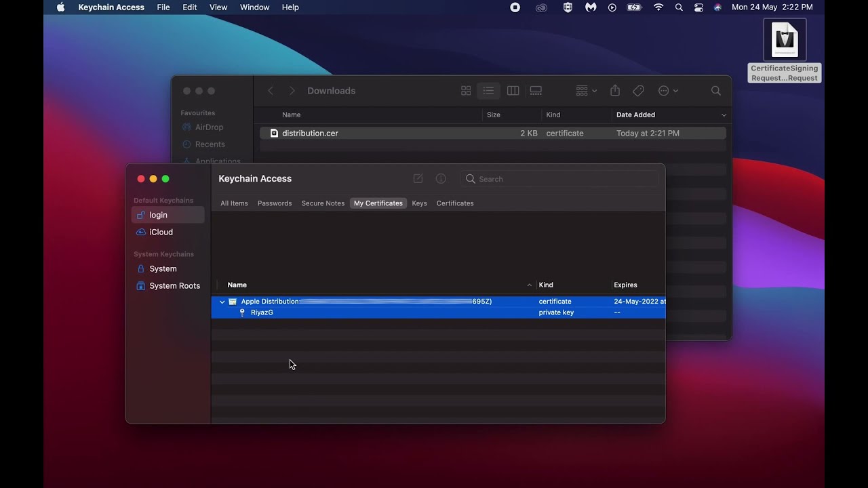The width and height of the screenshot is (868, 488).
Task: Open the Apple menu
Action: (x=60, y=7)
